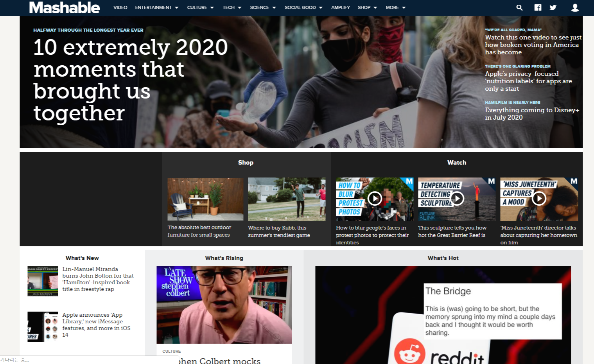Screen dimensions: 594x364
Task: Select the Tech menu label
Action: tap(229, 7)
